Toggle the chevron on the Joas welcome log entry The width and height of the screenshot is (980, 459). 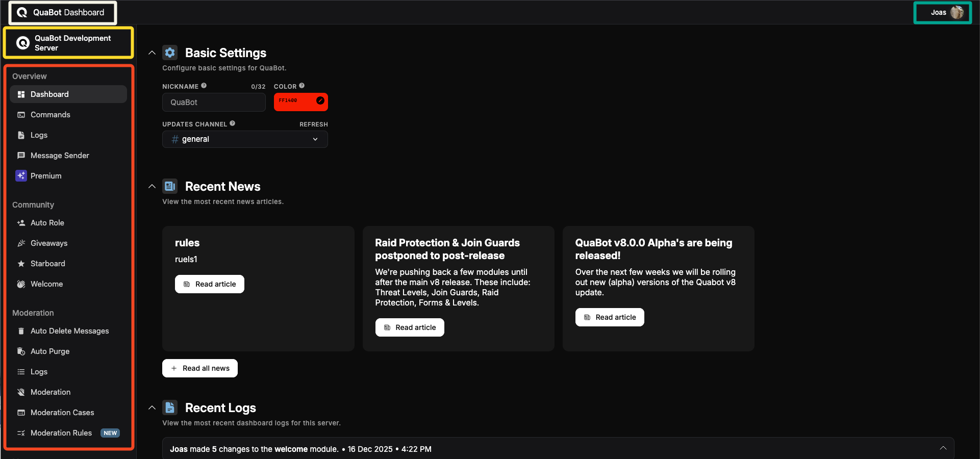tap(943, 448)
